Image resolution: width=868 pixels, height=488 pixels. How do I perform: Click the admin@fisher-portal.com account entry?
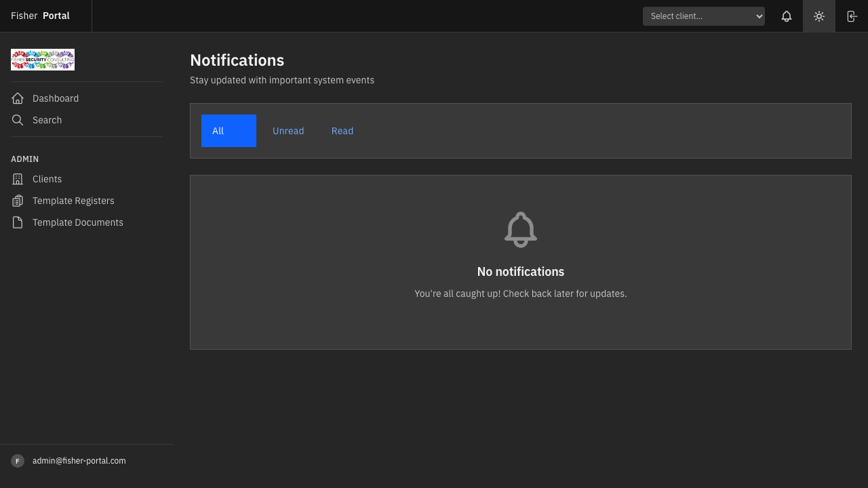(x=79, y=460)
